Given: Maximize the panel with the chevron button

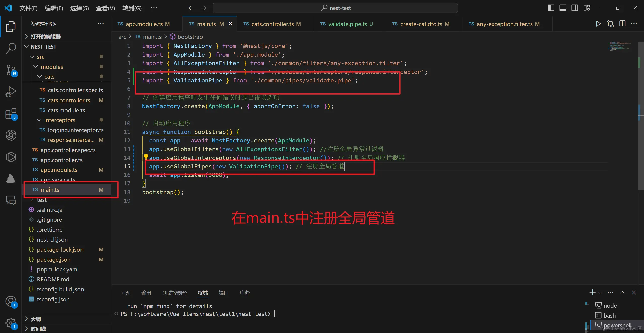Looking at the screenshot, I should 622,292.
